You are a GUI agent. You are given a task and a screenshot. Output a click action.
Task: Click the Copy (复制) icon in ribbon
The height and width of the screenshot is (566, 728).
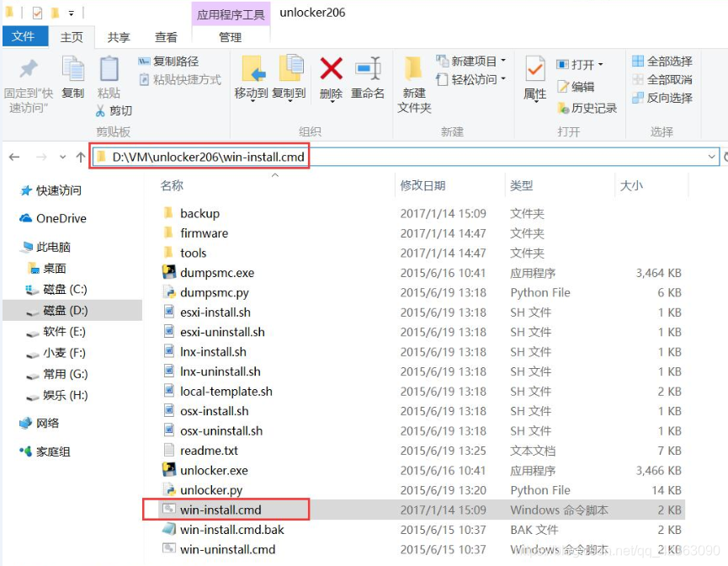73,69
